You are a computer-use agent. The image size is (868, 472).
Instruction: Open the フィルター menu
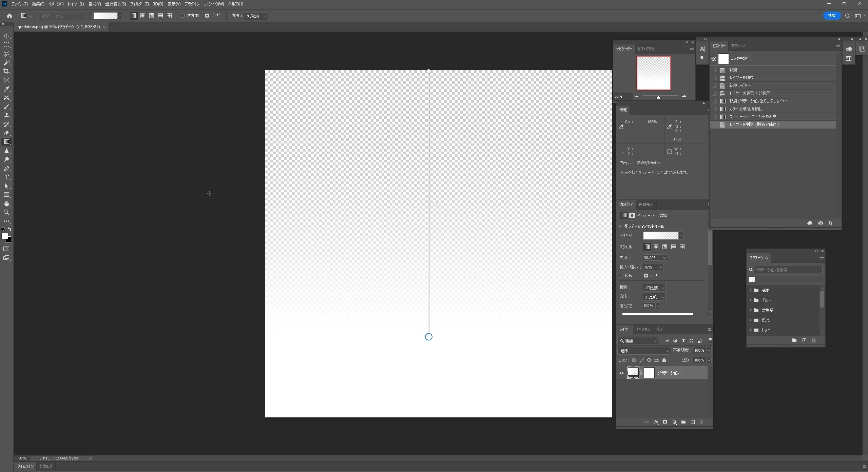tap(139, 4)
